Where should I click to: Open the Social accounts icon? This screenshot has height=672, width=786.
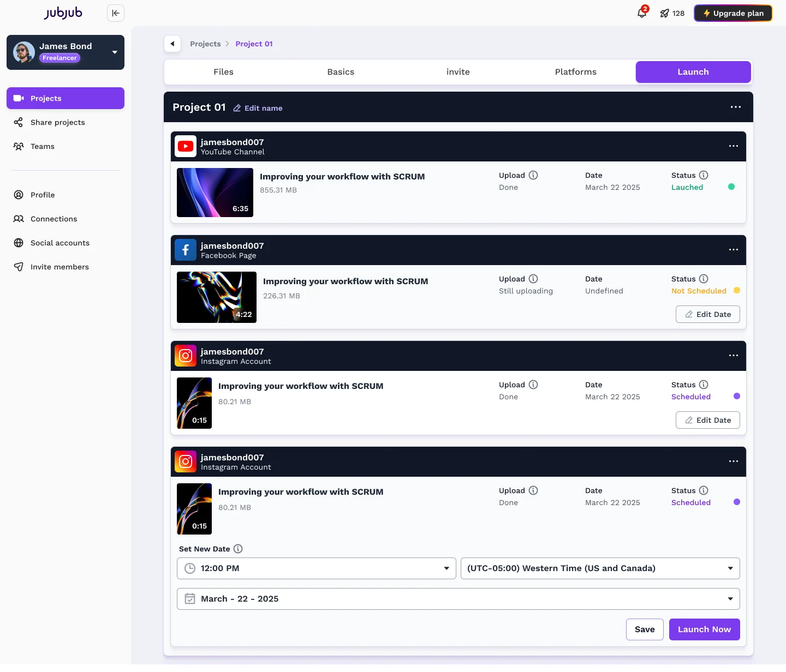[x=19, y=243]
